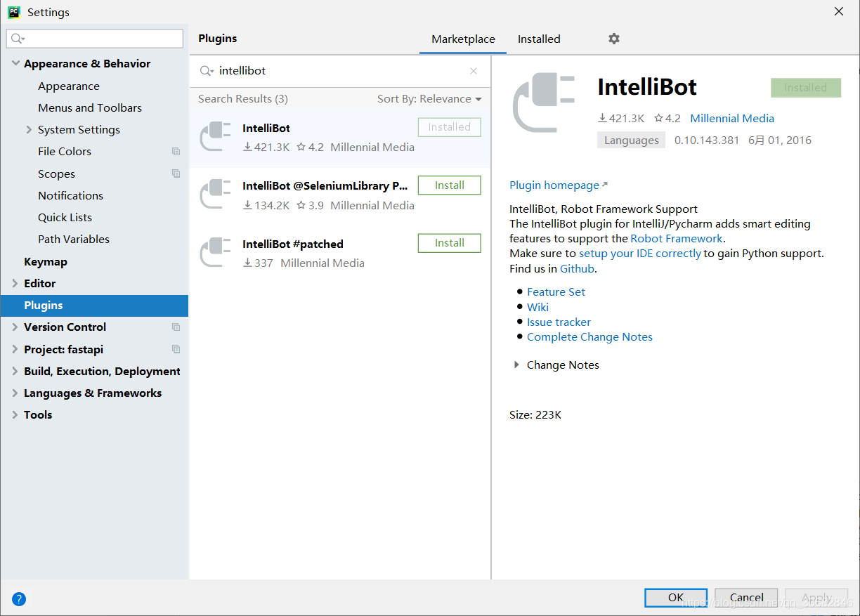Select the IntelliBot search result row
Screen dimensions: 860x616
340,138
